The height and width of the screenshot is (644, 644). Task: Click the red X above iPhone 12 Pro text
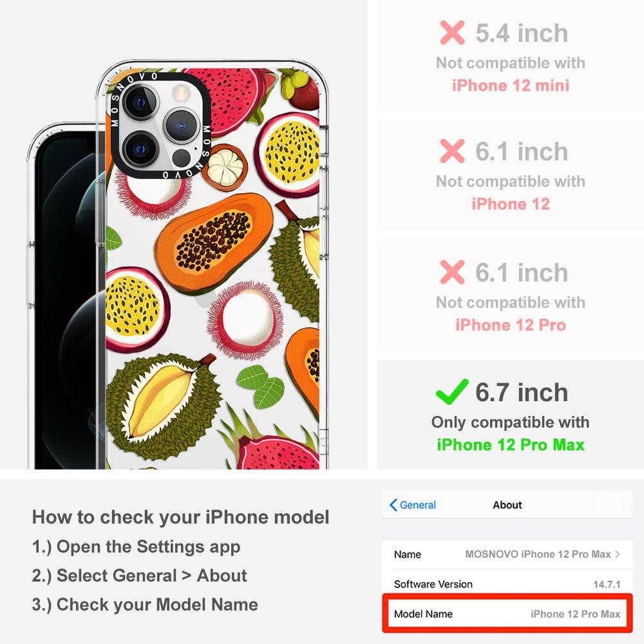452,272
